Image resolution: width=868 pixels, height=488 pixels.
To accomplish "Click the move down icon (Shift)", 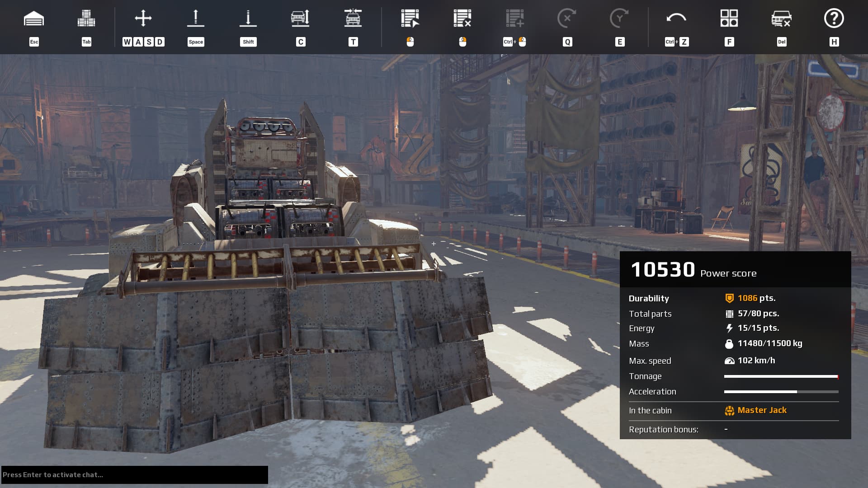I will (248, 19).
